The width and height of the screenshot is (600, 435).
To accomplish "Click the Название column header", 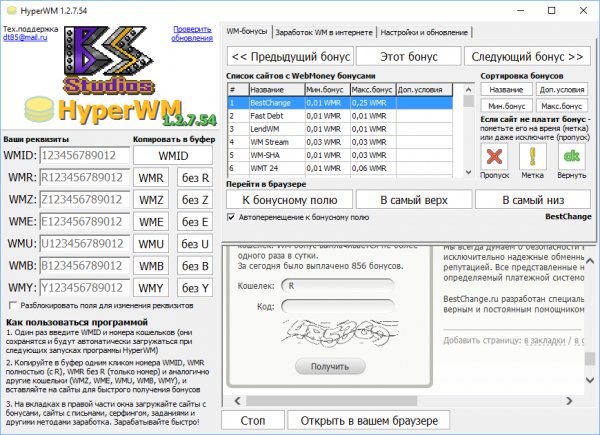I will coord(277,90).
